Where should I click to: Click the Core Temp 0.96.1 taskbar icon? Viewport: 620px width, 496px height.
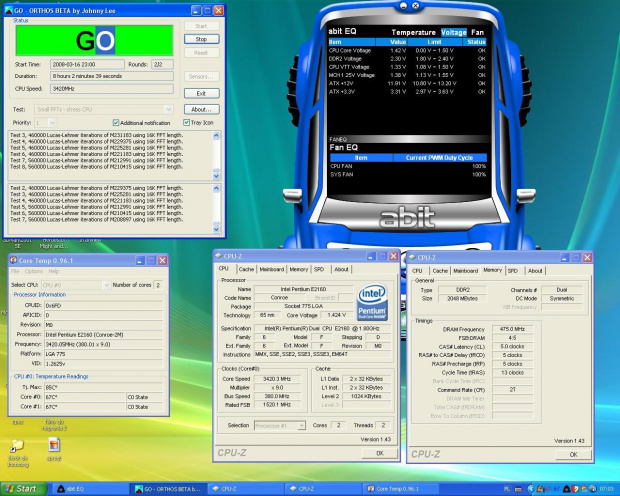pyautogui.click(x=371, y=489)
